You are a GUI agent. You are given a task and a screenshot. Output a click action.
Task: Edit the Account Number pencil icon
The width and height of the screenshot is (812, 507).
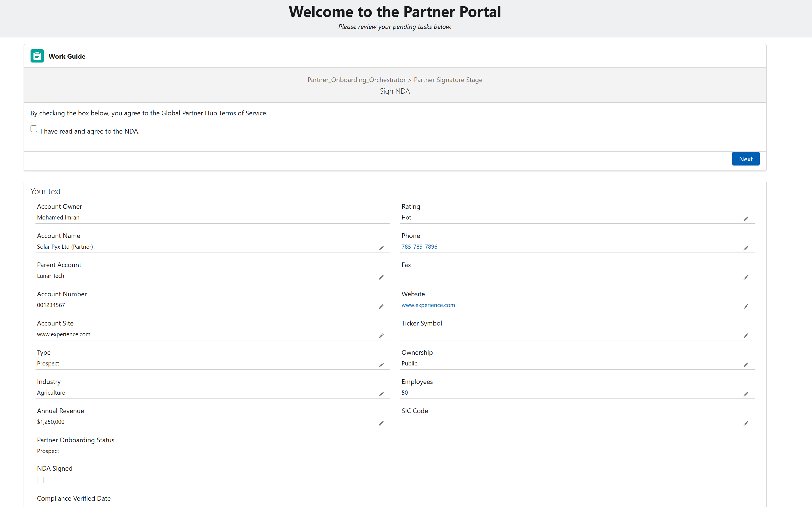click(x=381, y=307)
